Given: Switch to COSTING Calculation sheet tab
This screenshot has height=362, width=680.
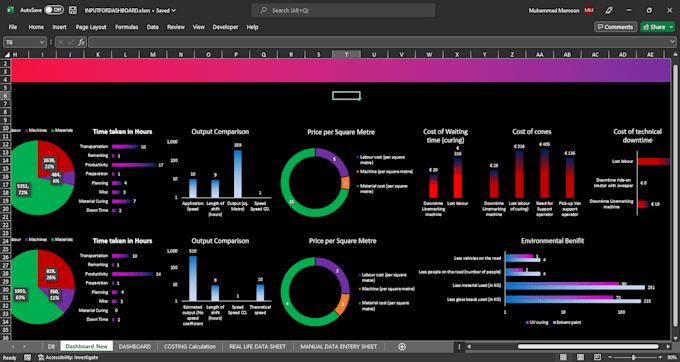Looking at the screenshot, I should click(190, 346).
